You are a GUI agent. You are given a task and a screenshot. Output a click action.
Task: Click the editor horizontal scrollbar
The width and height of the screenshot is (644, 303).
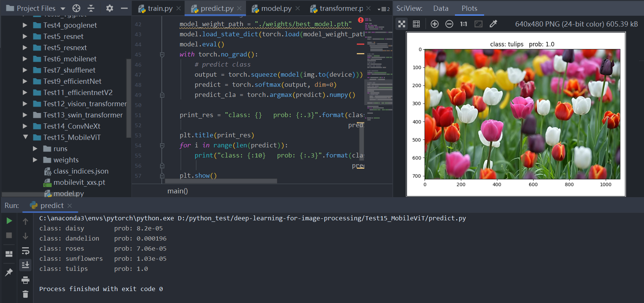(x=221, y=181)
